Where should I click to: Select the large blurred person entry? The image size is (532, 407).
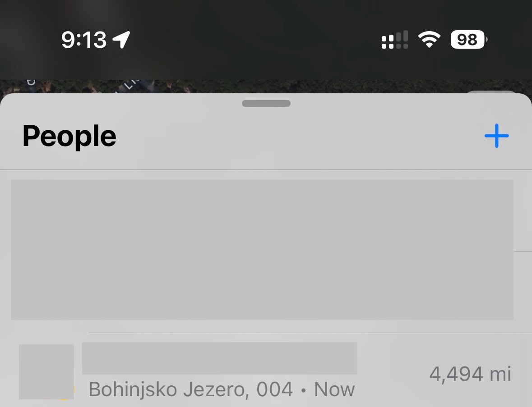click(x=262, y=250)
